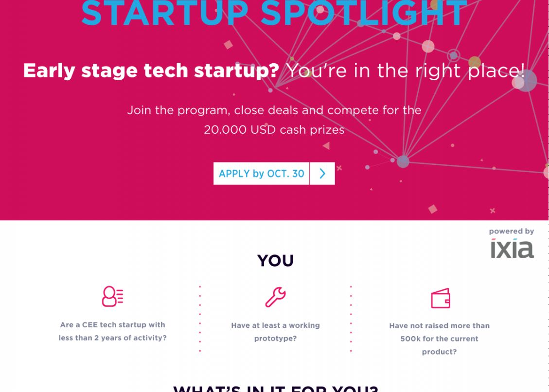Click the arrow icon inside the Apply button
The image size is (549, 392).
pos(321,173)
